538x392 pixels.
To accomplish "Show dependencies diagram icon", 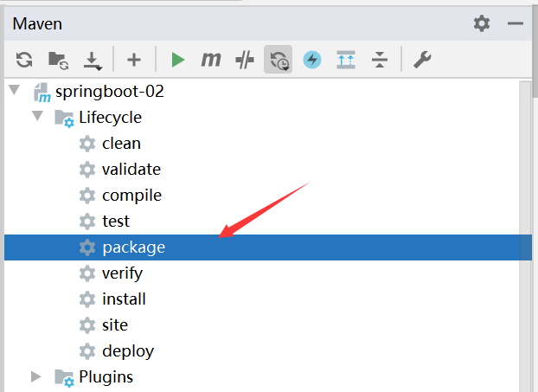I will (346, 60).
